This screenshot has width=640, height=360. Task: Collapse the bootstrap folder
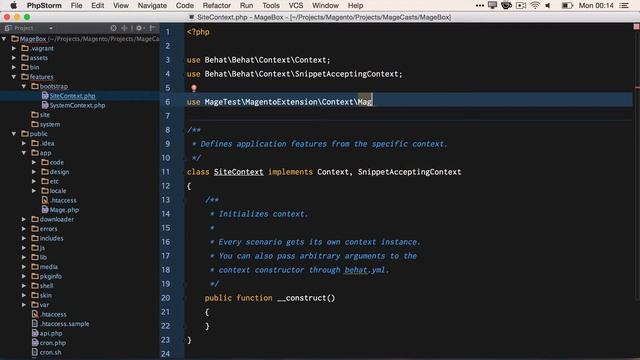point(24,86)
